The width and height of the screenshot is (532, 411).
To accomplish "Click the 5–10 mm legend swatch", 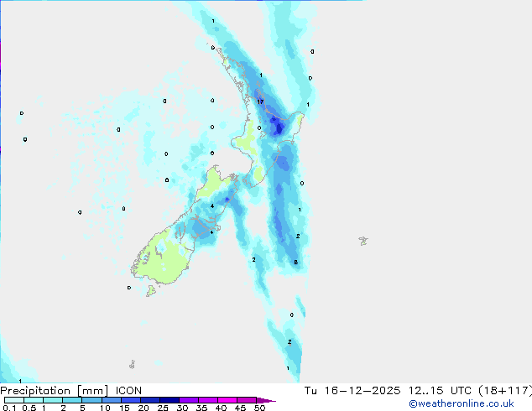I will coord(91,400).
